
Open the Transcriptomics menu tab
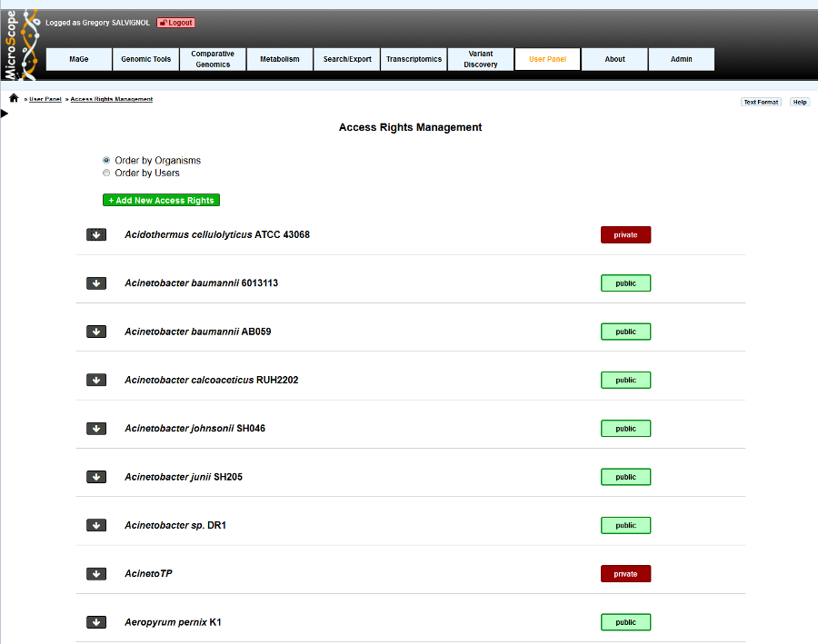pyautogui.click(x=414, y=59)
